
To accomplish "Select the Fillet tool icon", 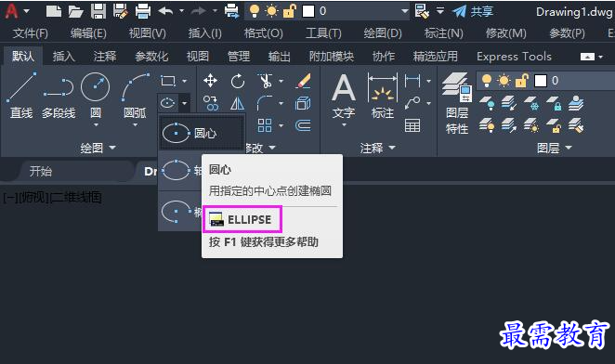I will point(265,104).
